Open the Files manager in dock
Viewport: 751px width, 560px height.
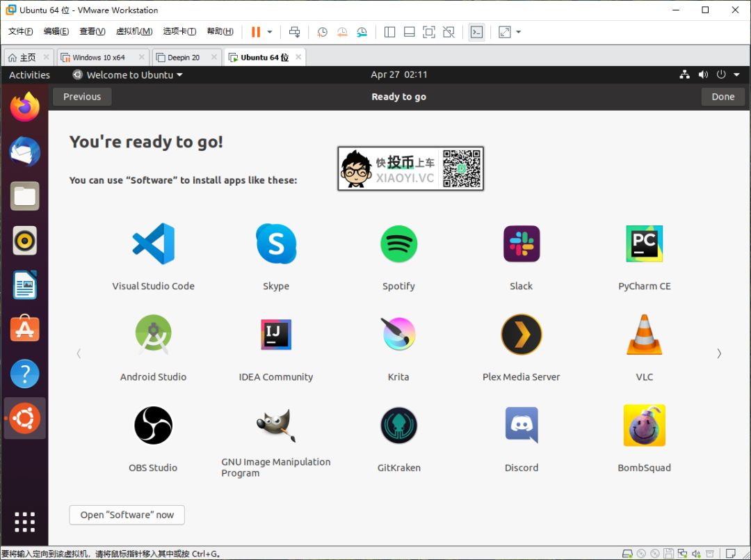[25, 196]
